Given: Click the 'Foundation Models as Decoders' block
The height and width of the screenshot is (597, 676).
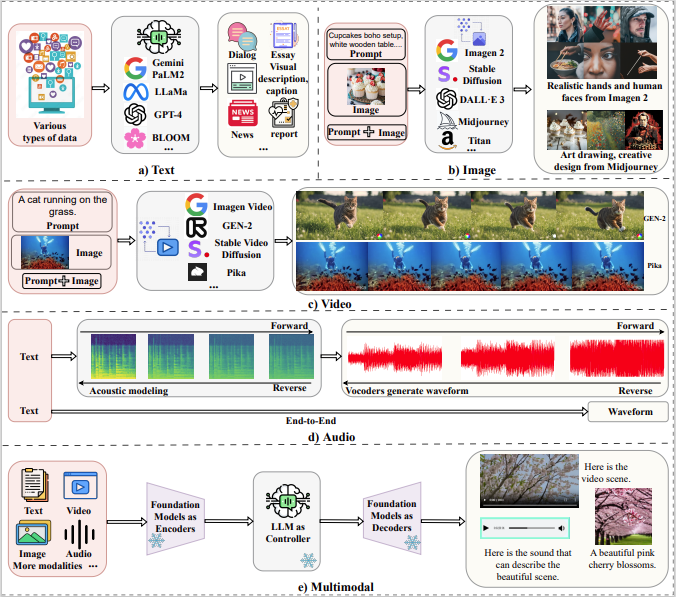Looking at the screenshot, I should click(392, 518).
